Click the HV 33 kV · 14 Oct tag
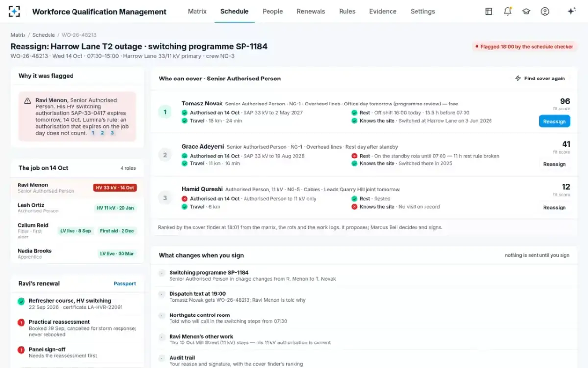The image size is (588, 368). click(115, 188)
